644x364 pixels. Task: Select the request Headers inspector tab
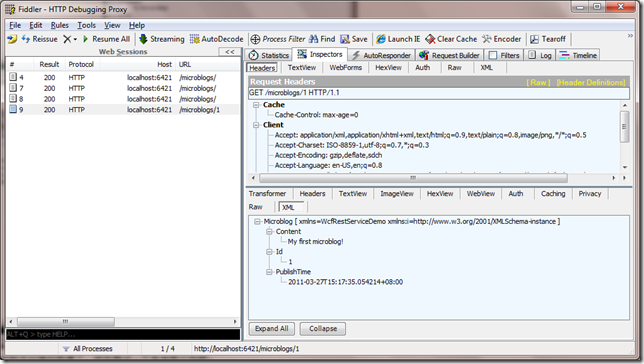coord(262,68)
